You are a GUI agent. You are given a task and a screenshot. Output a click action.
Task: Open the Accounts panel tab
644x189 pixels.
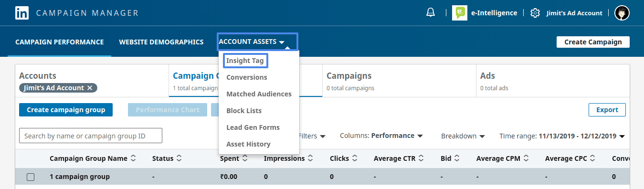tap(92, 81)
